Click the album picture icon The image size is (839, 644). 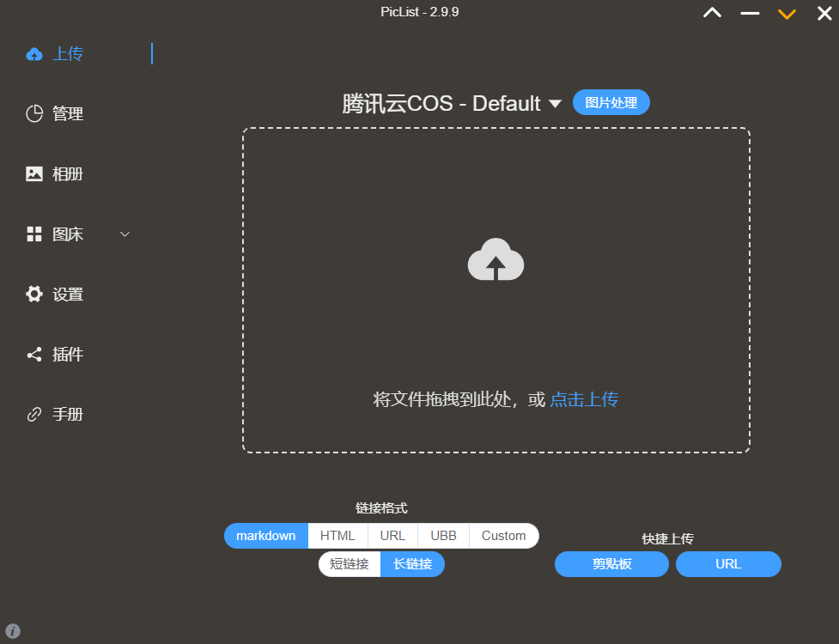tap(34, 174)
